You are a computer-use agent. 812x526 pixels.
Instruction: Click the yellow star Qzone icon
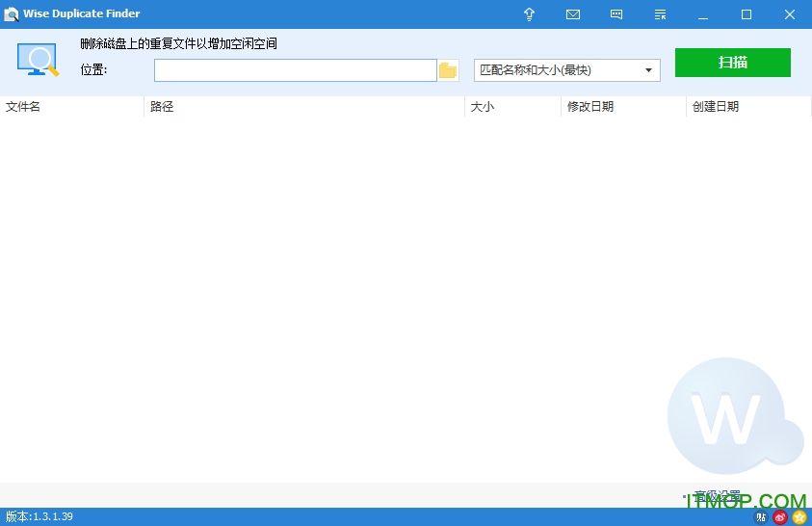(x=799, y=517)
